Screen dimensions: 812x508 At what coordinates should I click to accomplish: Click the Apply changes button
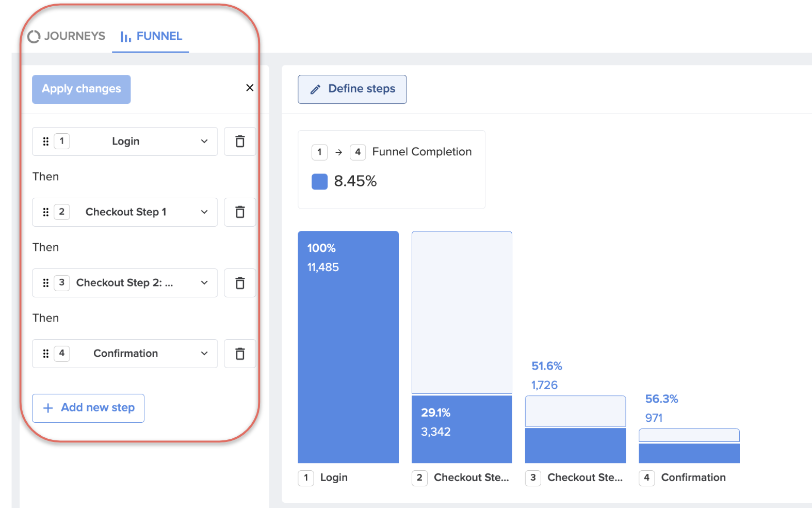pos(82,89)
